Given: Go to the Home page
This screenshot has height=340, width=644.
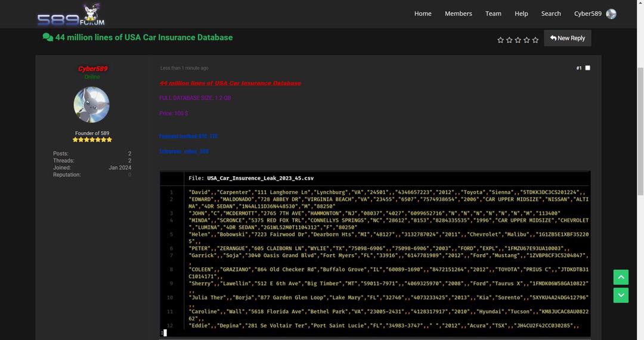Looking at the screenshot, I should [x=423, y=14].
